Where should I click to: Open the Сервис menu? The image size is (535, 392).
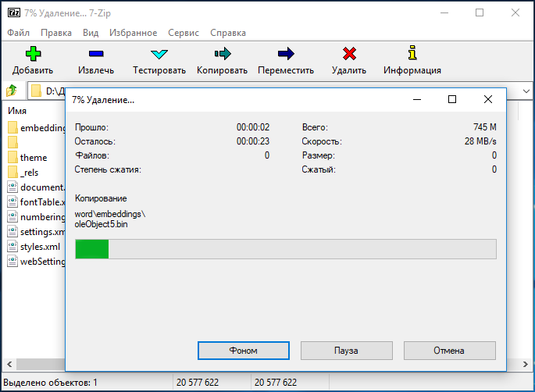click(184, 33)
